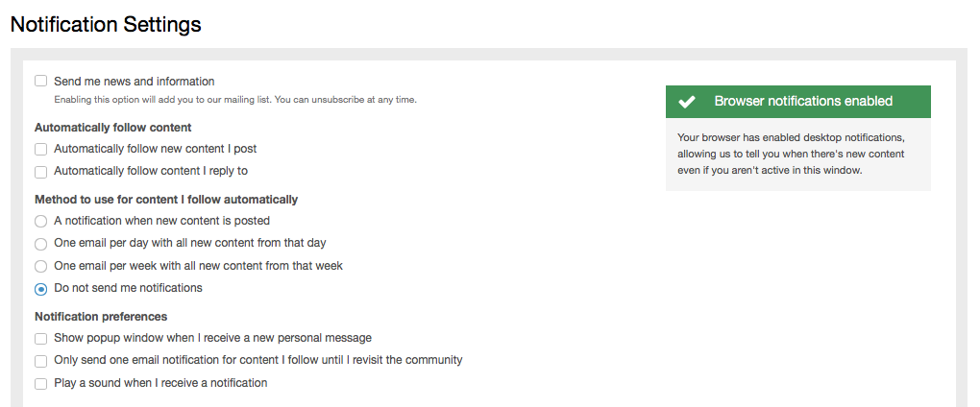Enable popup window for new personal messages
The image size is (980, 407).
click(x=41, y=339)
